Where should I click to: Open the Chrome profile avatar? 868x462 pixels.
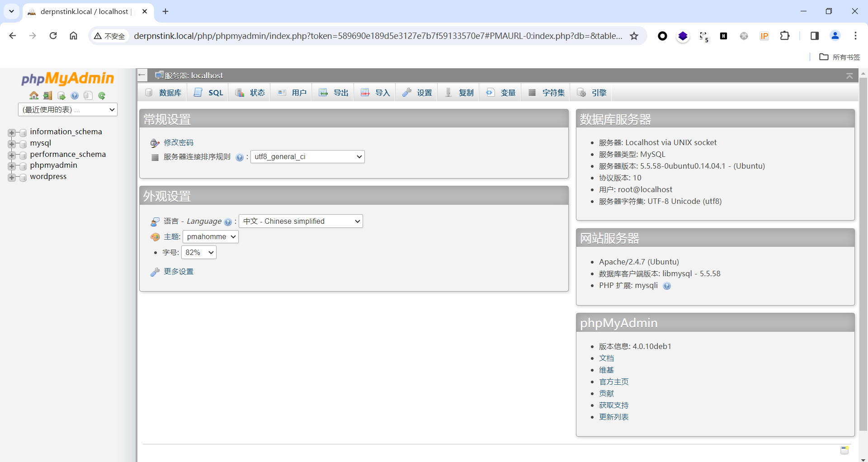tap(835, 36)
